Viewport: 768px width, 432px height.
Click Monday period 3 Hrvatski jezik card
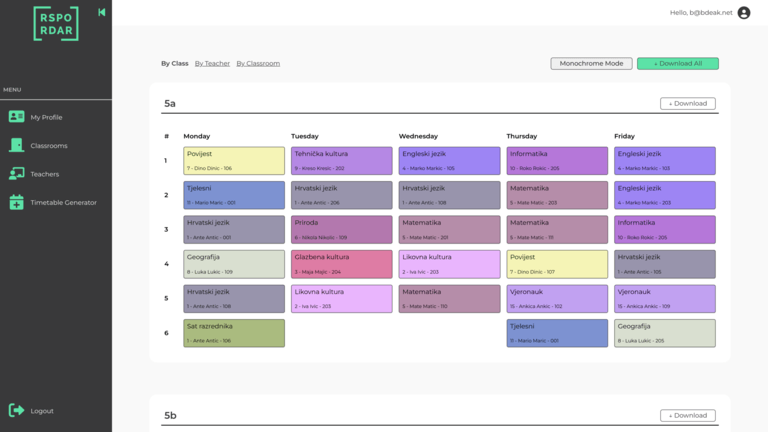click(234, 229)
